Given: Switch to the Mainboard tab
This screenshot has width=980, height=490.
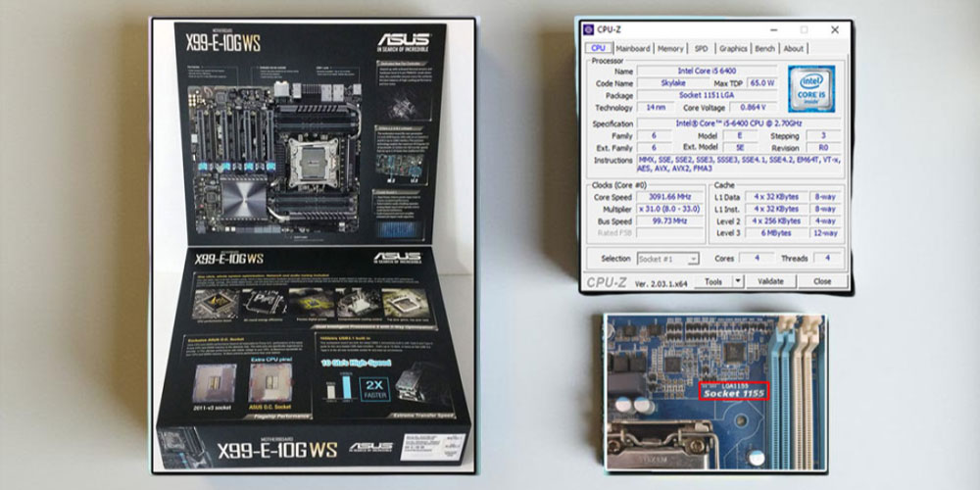Looking at the screenshot, I should click(632, 48).
